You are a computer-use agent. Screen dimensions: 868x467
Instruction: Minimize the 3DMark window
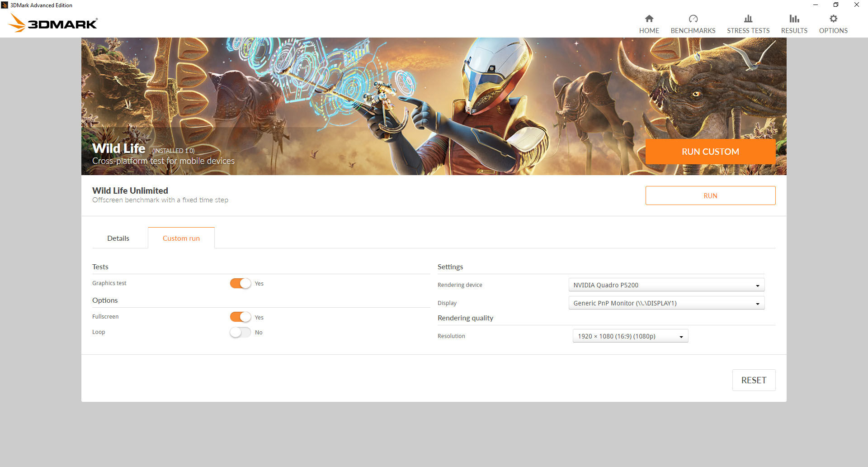click(x=816, y=5)
